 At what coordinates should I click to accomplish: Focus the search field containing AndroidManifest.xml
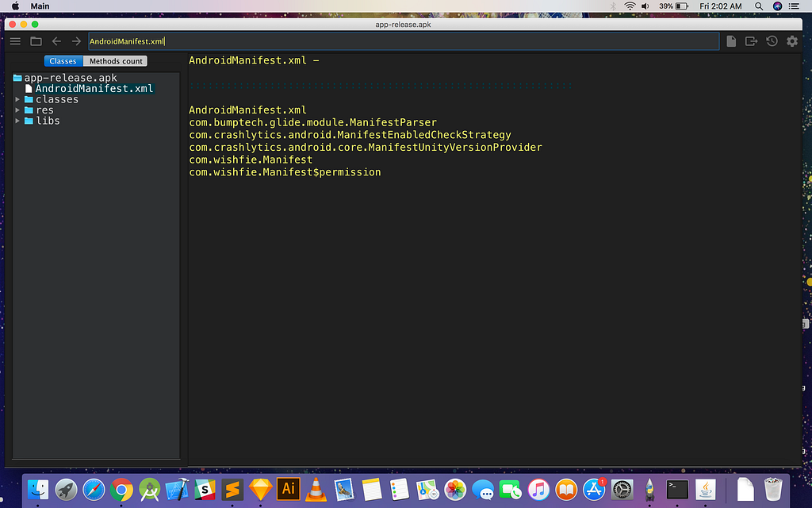coord(404,41)
